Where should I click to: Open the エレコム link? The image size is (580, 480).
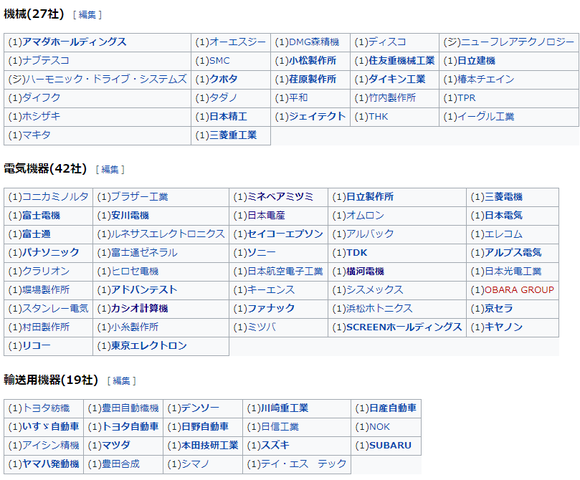(x=503, y=234)
